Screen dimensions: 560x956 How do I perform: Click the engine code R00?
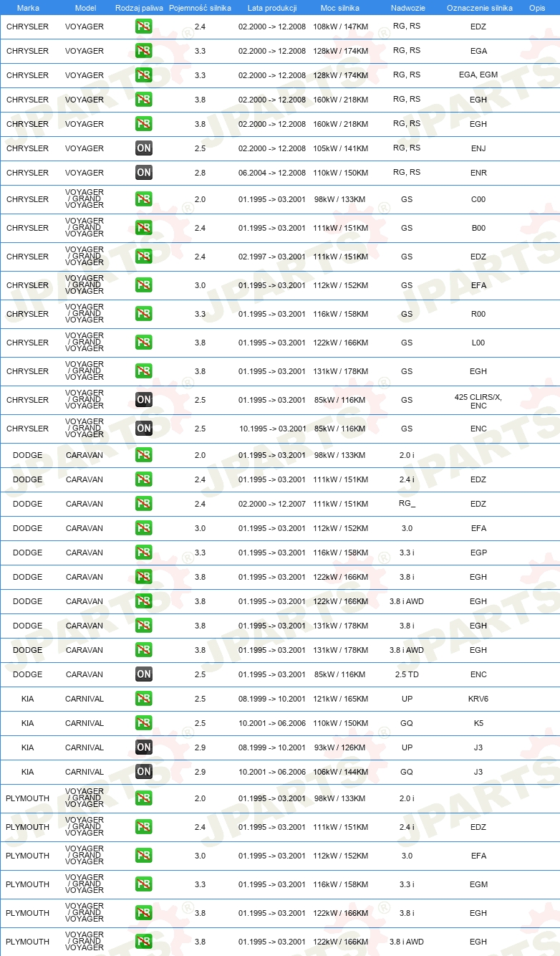pos(478,314)
